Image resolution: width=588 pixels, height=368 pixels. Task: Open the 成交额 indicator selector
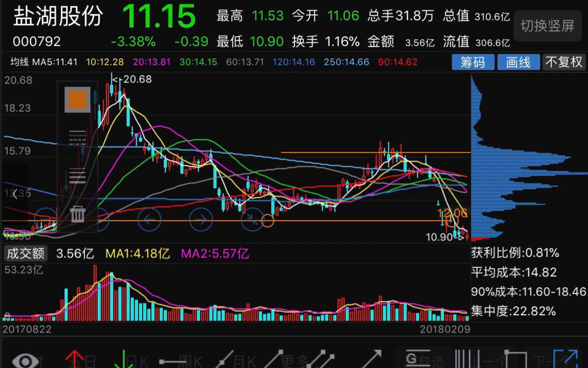tap(26, 253)
